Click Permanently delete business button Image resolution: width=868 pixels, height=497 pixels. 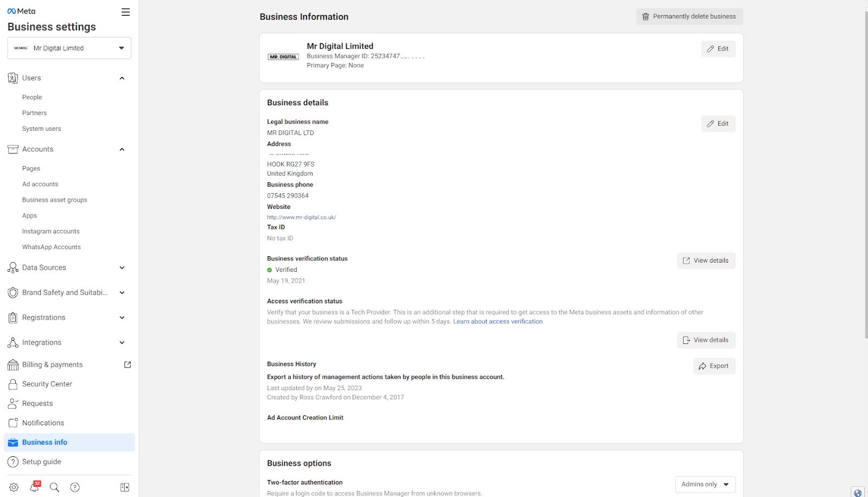coord(689,16)
